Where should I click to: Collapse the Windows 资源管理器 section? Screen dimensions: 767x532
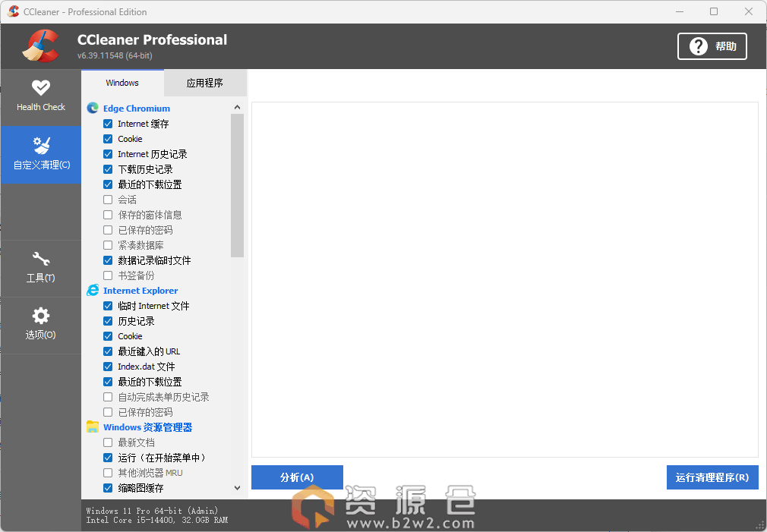pyautogui.click(x=147, y=427)
